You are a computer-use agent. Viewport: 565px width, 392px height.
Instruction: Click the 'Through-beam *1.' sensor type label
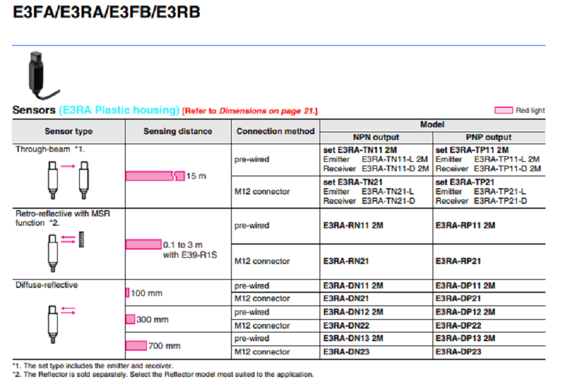(50, 149)
